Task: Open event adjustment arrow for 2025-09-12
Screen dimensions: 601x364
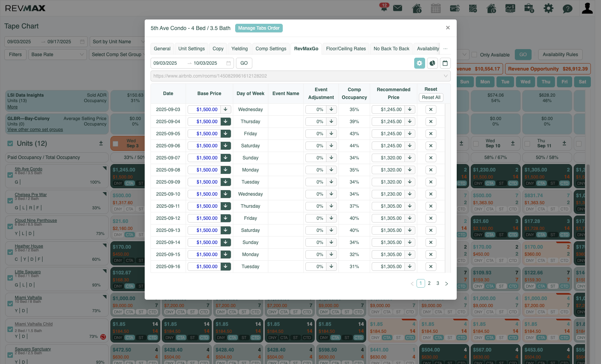Action: click(x=331, y=218)
